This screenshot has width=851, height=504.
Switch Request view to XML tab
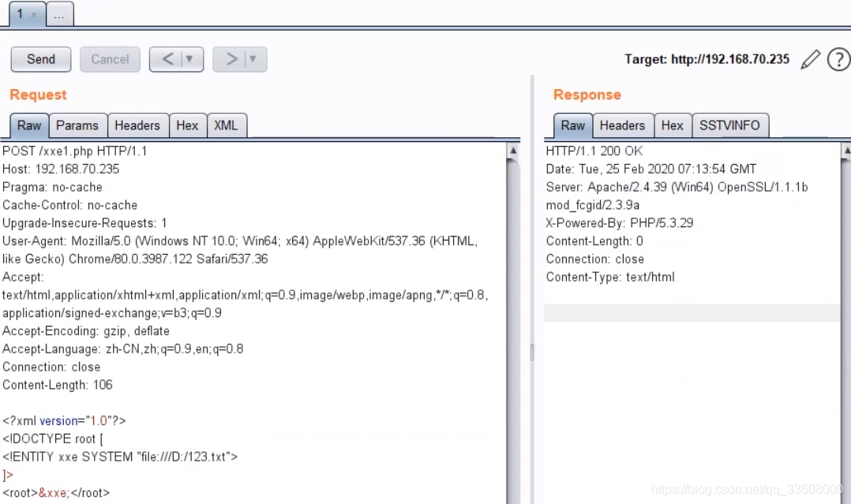pos(226,125)
